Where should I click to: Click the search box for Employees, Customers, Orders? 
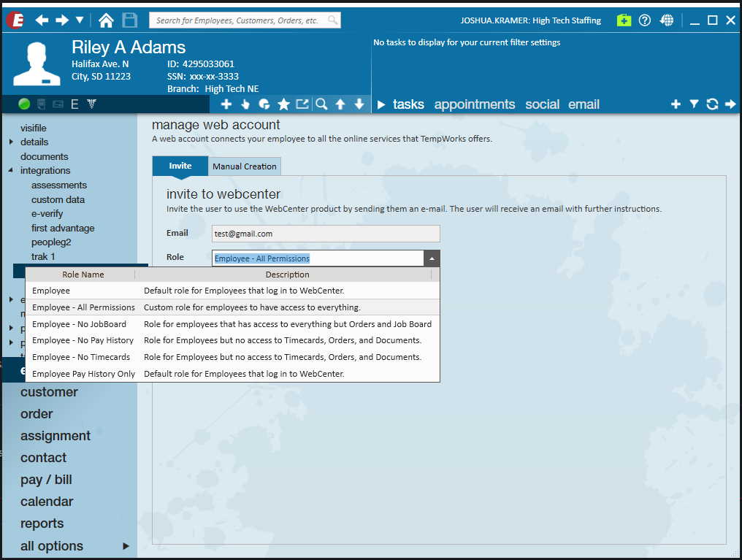(245, 20)
